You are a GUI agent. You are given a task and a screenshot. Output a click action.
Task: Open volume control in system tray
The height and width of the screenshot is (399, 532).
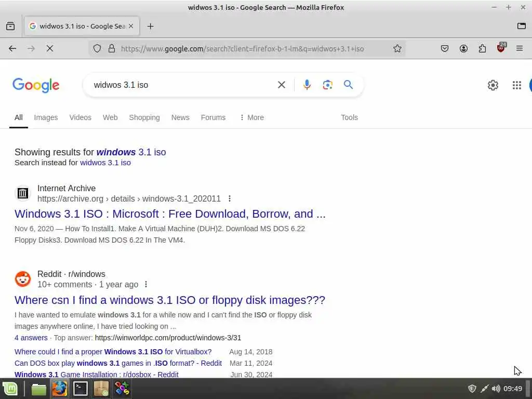496,389
